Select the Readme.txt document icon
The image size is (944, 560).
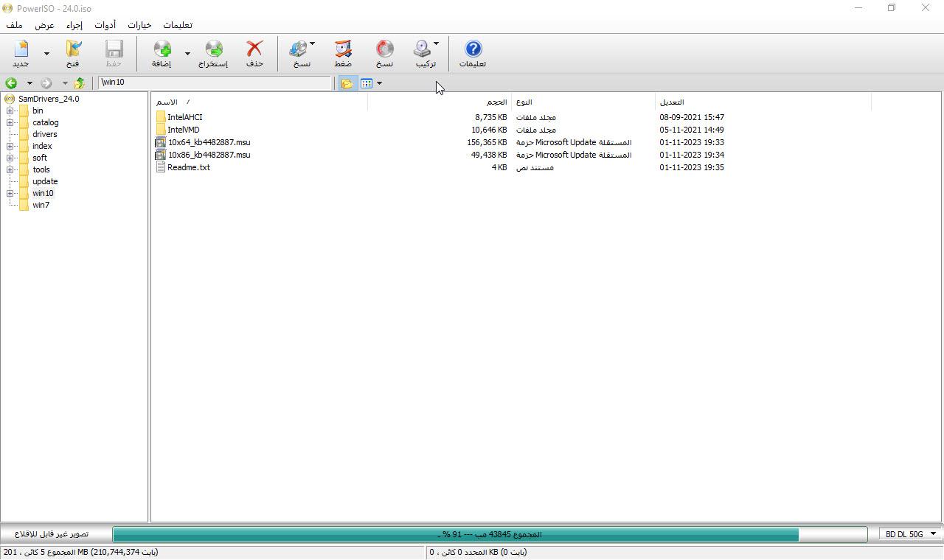(x=161, y=167)
